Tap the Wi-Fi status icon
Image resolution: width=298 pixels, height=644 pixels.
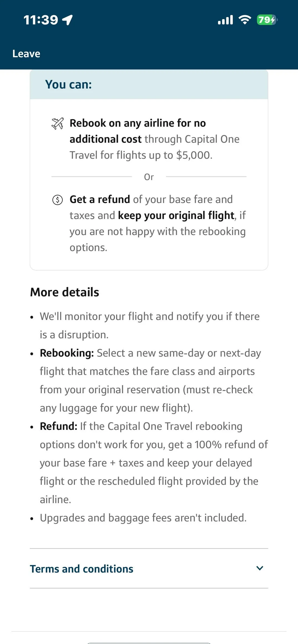[245, 20]
